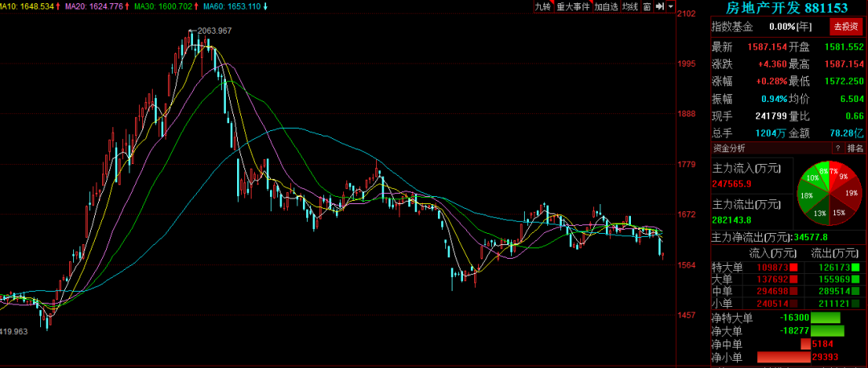Image resolution: width=868 pixels, height=368 pixels.
Task: Click the arrow-to-bar jump icon
Action: (x=660, y=6)
